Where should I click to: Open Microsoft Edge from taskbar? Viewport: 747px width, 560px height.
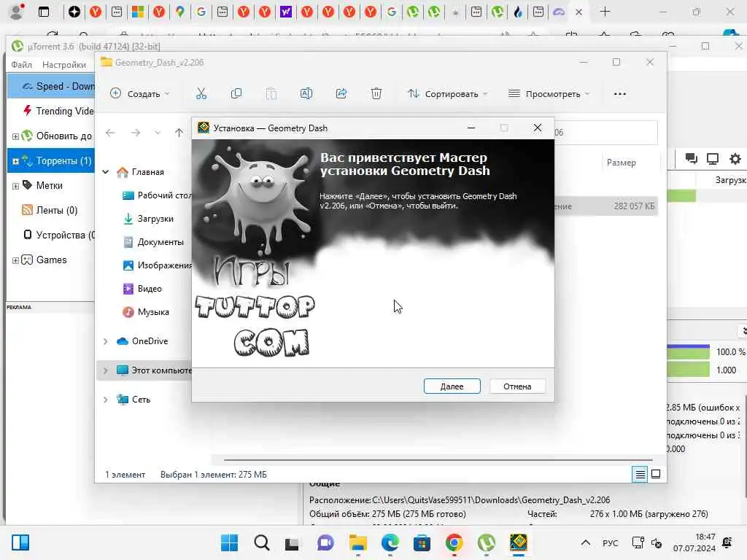[390, 542]
